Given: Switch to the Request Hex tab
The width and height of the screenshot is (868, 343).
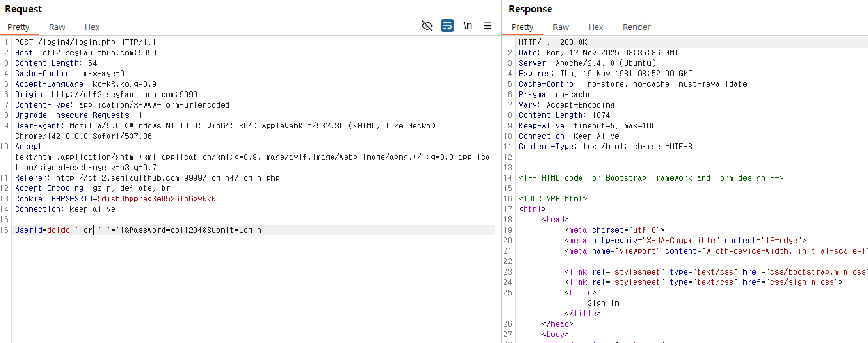Looking at the screenshot, I should point(92,27).
